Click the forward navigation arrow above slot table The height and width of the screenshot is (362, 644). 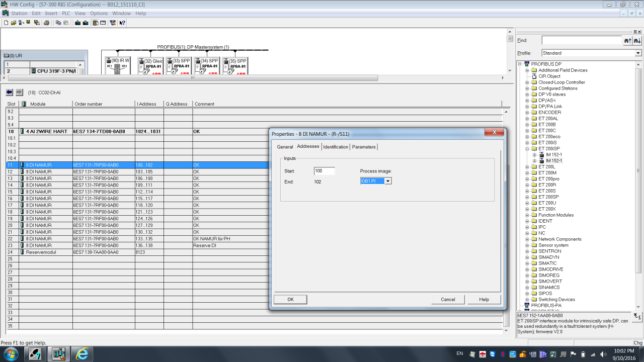(20, 93)
